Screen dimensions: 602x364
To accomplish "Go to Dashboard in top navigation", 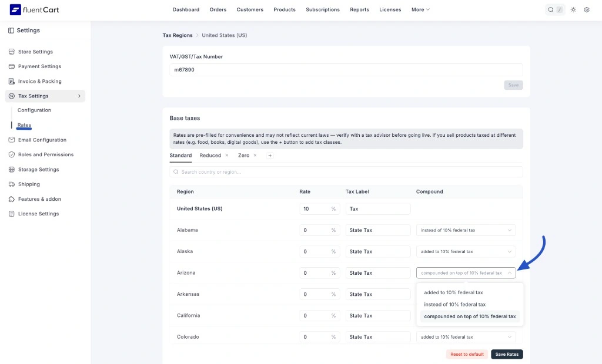I will tap(186, 9).
